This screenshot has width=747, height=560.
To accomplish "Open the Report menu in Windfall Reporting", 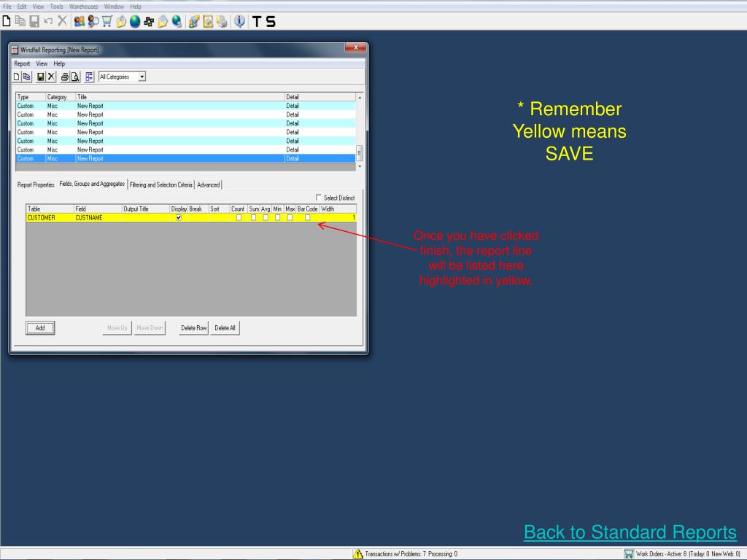I will 22,63.
